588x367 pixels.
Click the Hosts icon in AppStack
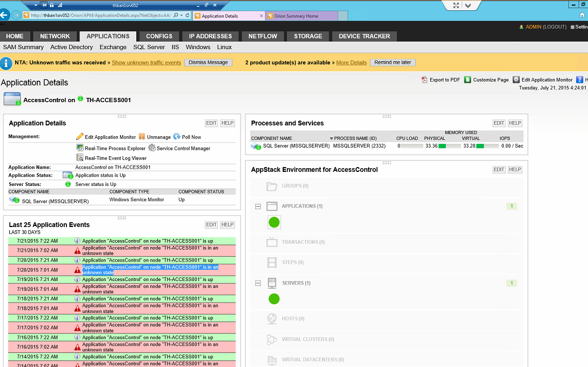272,318
